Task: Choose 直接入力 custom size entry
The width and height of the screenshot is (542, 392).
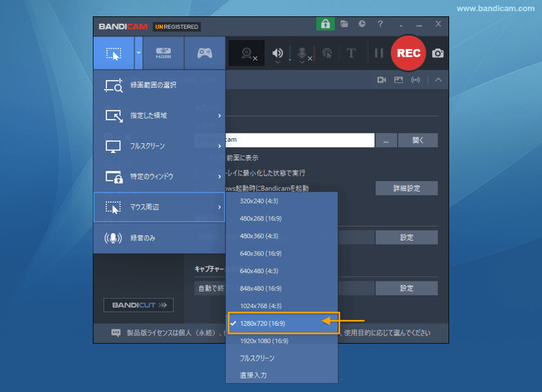Action: [281, 375]
